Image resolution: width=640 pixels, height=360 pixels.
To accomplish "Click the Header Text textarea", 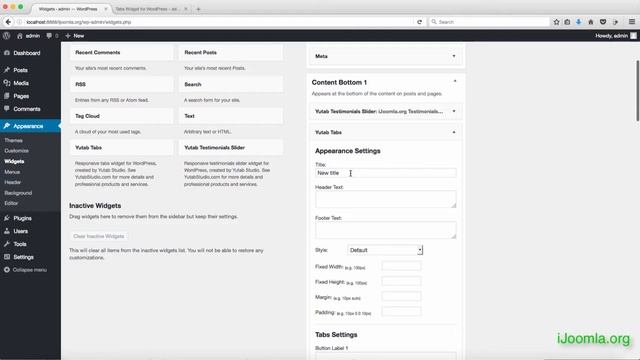I will 386,199.
